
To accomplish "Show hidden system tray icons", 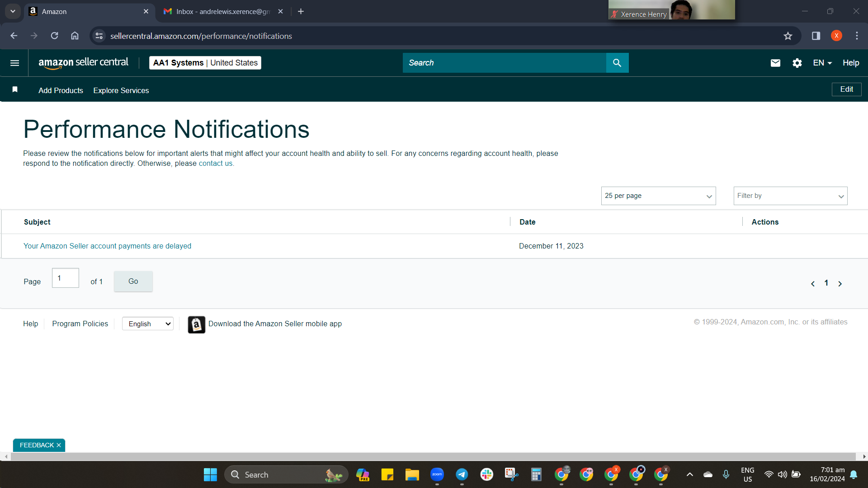I will click(690, 474).
